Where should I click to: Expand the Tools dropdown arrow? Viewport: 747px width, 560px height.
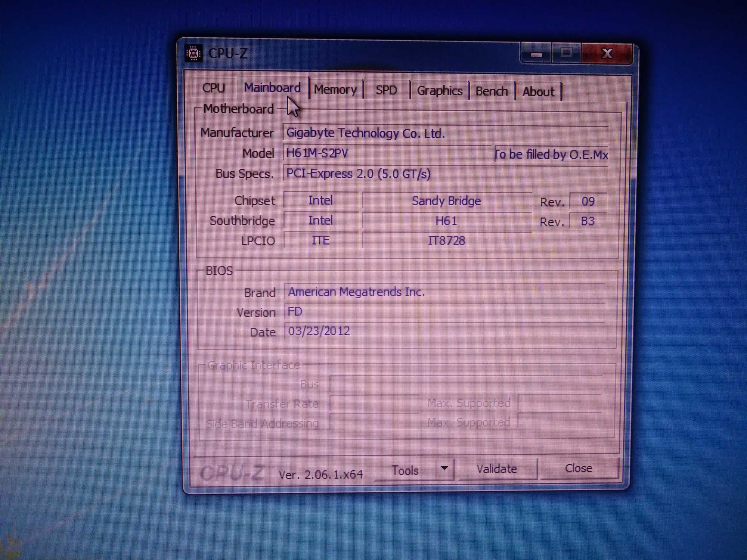(444, 469)
